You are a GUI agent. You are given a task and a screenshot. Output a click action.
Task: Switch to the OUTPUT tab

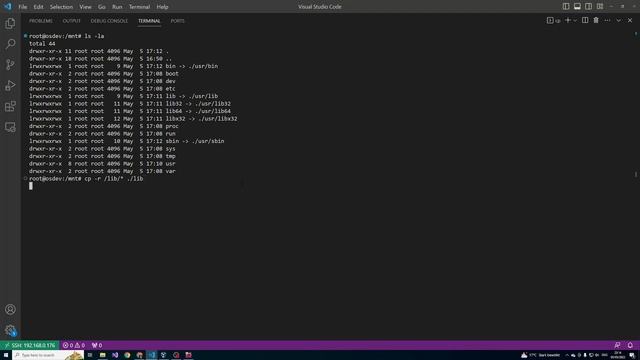71,21
